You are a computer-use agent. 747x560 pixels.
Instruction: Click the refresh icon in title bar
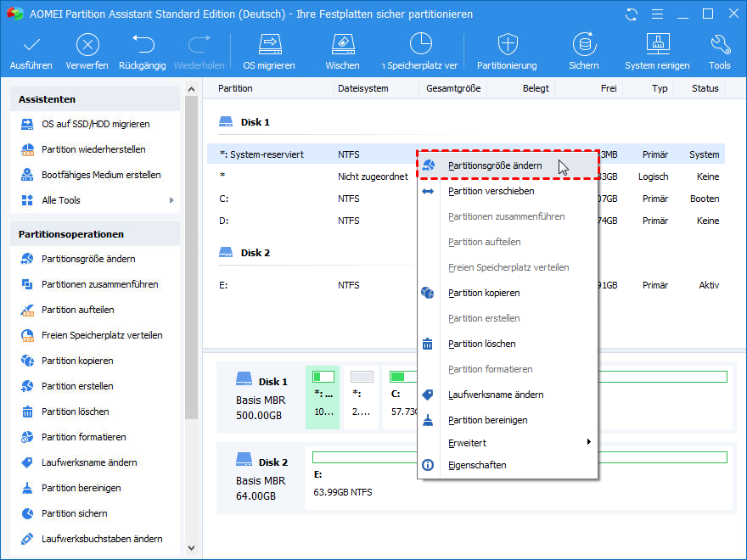point(632,14)
